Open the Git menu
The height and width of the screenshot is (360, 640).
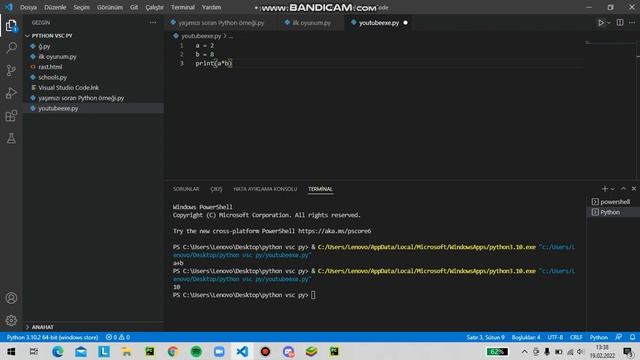134,7
